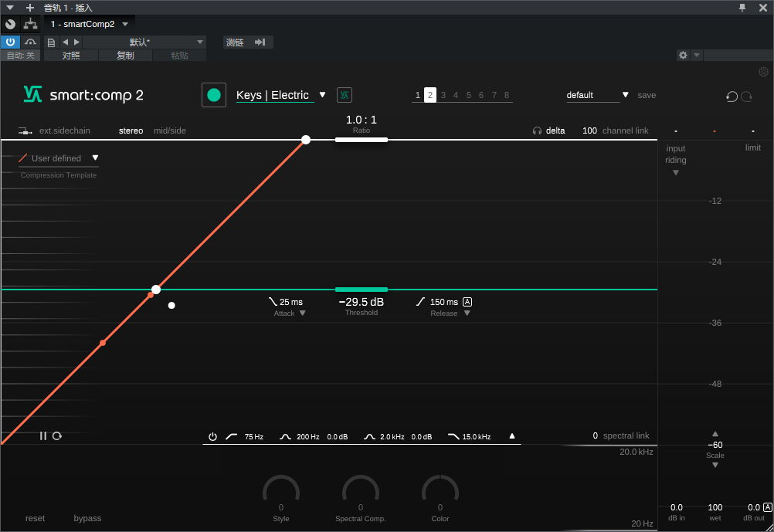The image size is (774, 532).
Task: Click the delta headphones icon
Action: [537, 130]
